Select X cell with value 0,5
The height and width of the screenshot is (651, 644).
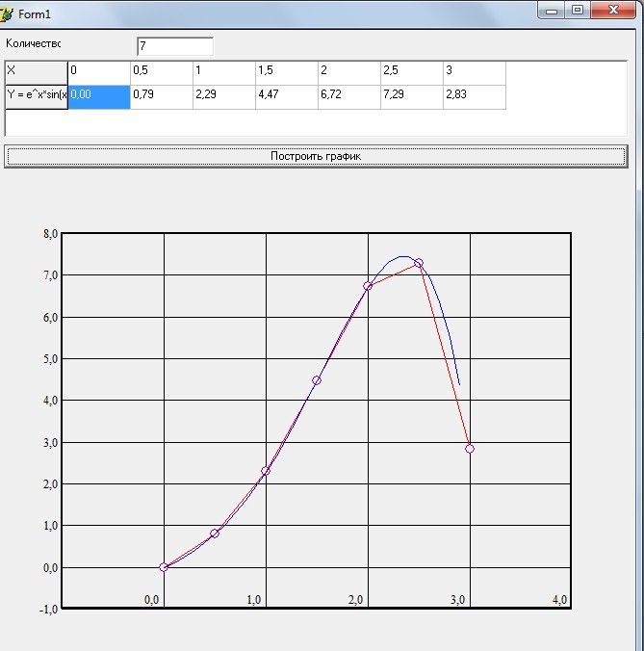(x=162, y=73)
